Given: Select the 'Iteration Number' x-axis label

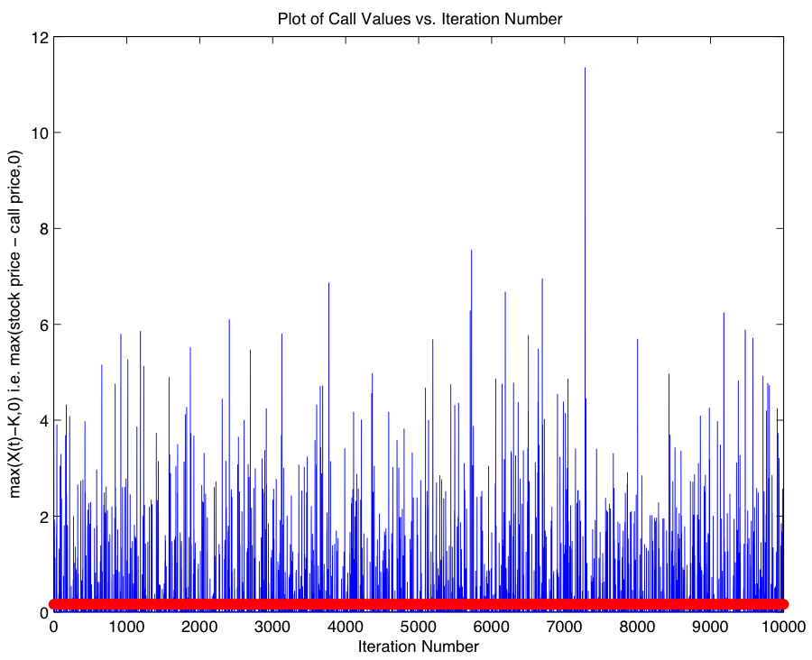Looking at the screenshot, I should pyautogui.click(x=418, y=646).
